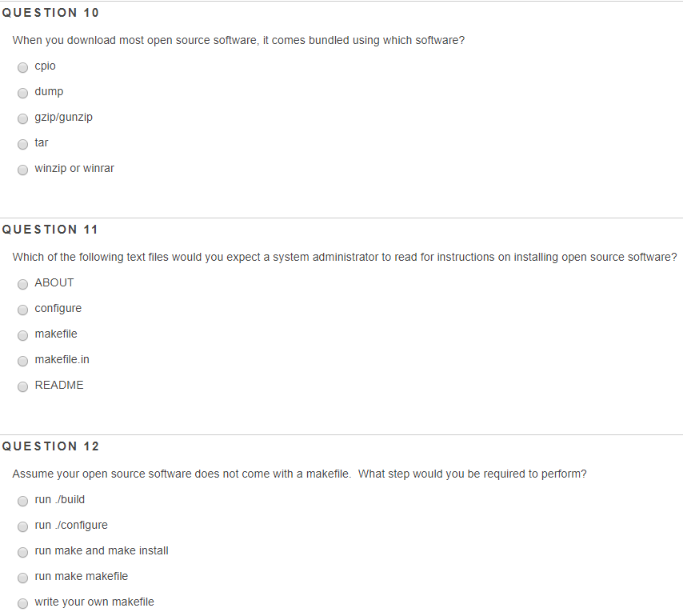Screen dimensions: 683x616
Task: Select the tar radio button
Action: 22,144
